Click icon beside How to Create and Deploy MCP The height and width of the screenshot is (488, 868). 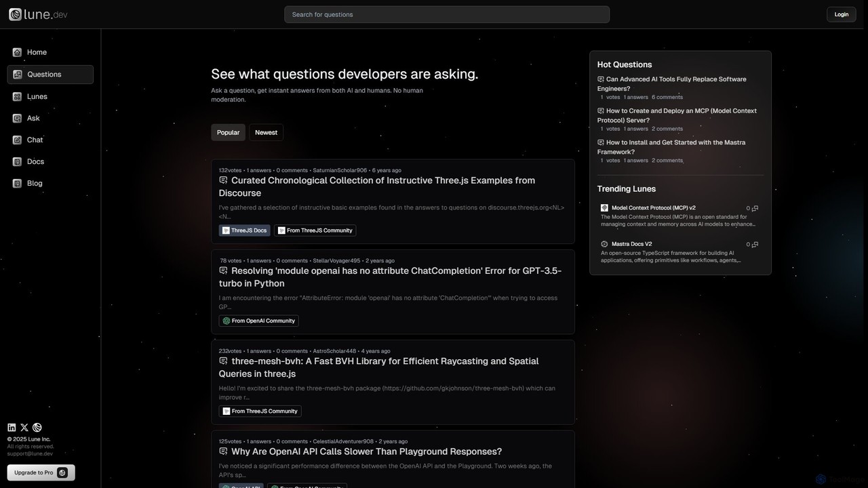click(601, 110)
